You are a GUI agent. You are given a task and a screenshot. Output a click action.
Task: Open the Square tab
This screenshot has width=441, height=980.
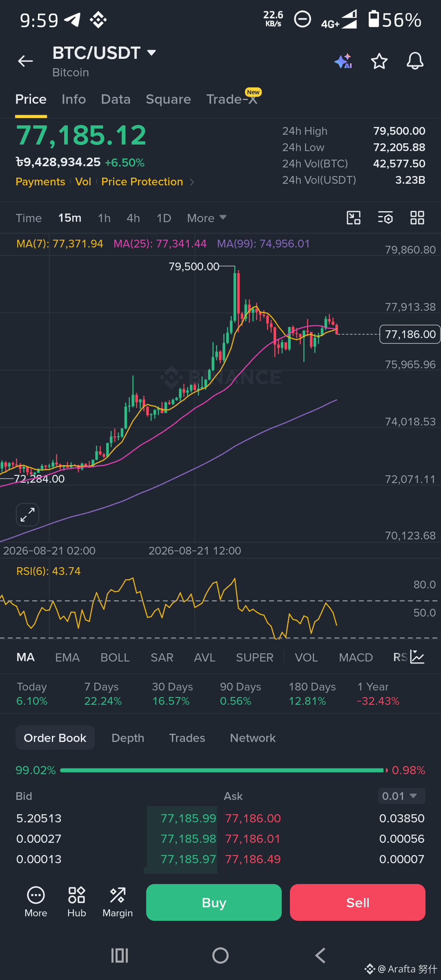[x=168, y=99]
